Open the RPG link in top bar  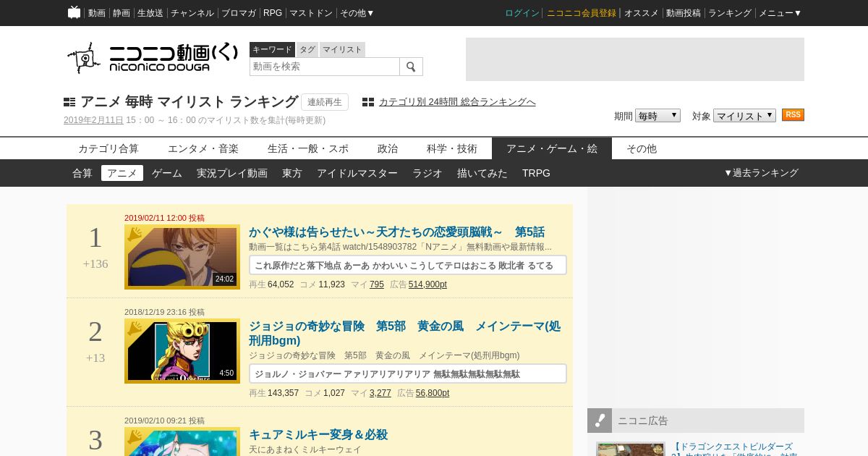coord(273,13)
